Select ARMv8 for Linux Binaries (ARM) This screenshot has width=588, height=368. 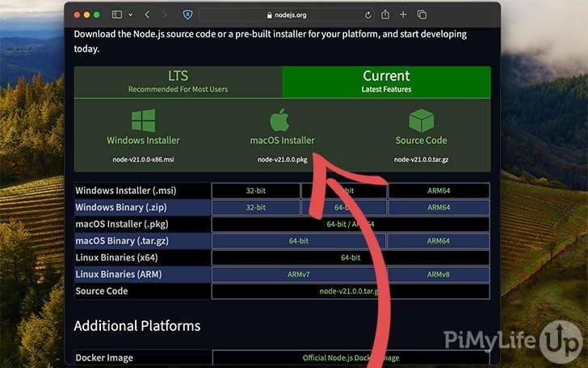click(x=438, y=274)
